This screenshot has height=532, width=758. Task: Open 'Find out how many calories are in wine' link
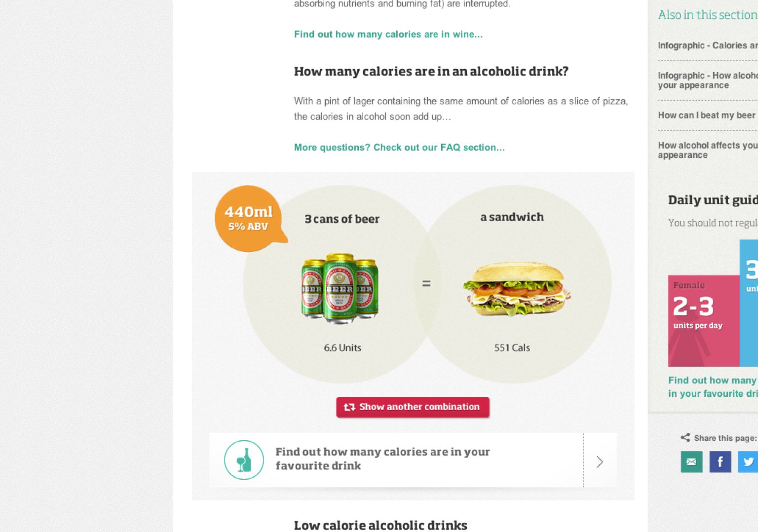coord(388,35)
